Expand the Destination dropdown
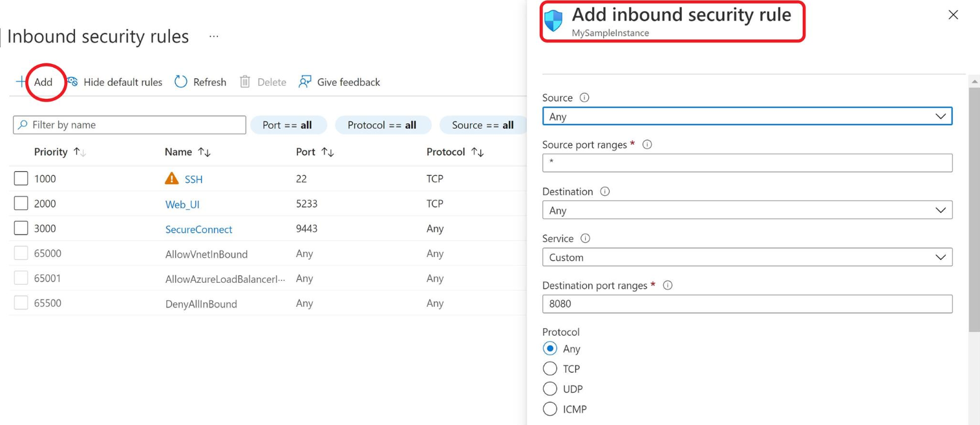Viewport: 980px width, 425px height. [x=747, y=211]
